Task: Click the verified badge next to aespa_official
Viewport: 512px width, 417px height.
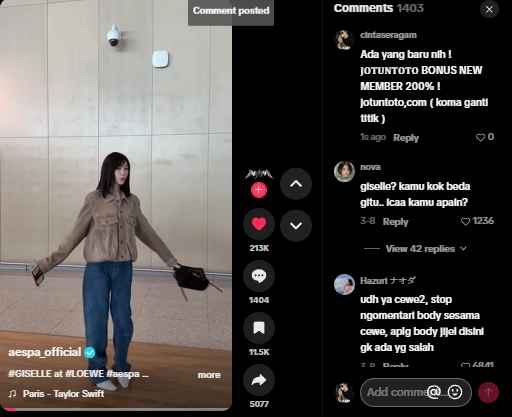Action: click(90, 352)
